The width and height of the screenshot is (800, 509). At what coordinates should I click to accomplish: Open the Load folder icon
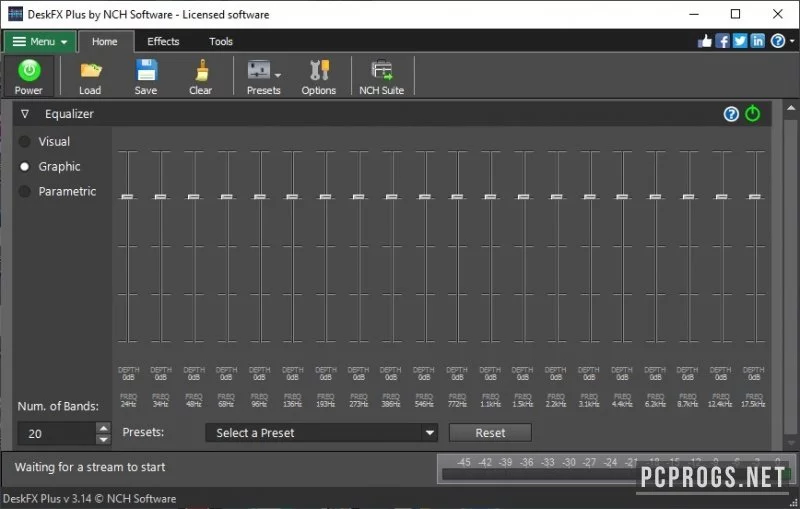coord(91,70)
